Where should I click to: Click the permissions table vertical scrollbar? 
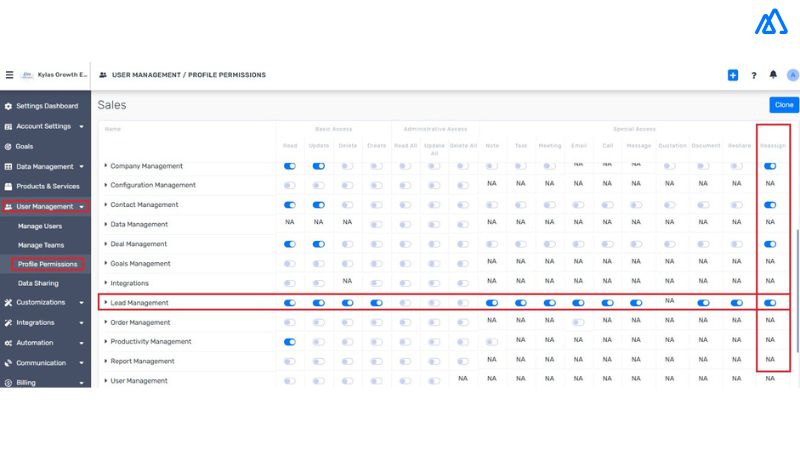(x=797, y=290)
